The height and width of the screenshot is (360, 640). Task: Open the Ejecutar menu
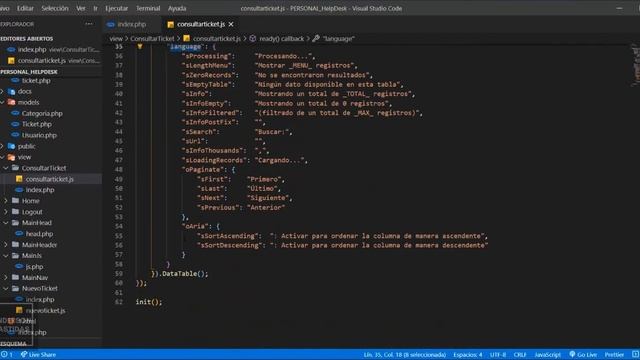(116, 8)
